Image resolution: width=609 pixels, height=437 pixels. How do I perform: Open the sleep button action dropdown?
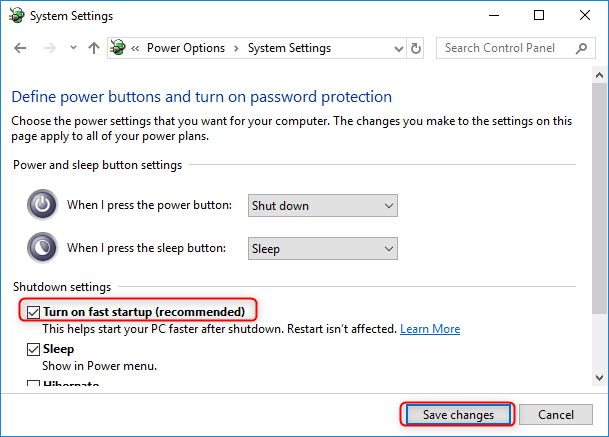click(323, 248)
